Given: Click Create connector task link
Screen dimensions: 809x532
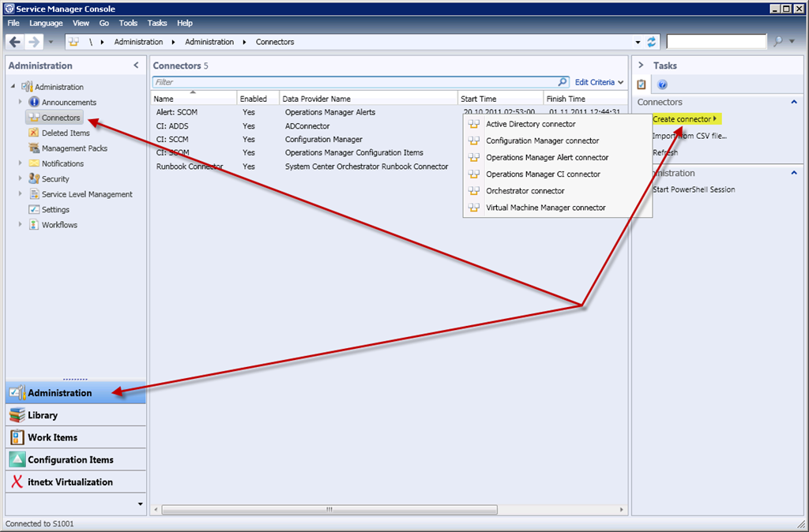Looking at the screenshot, I should pos(683,119).
